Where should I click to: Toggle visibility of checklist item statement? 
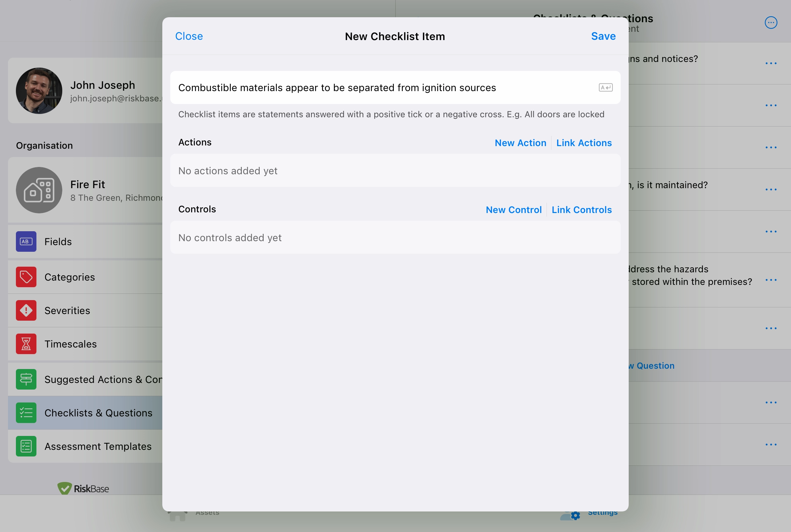[606, 87]
